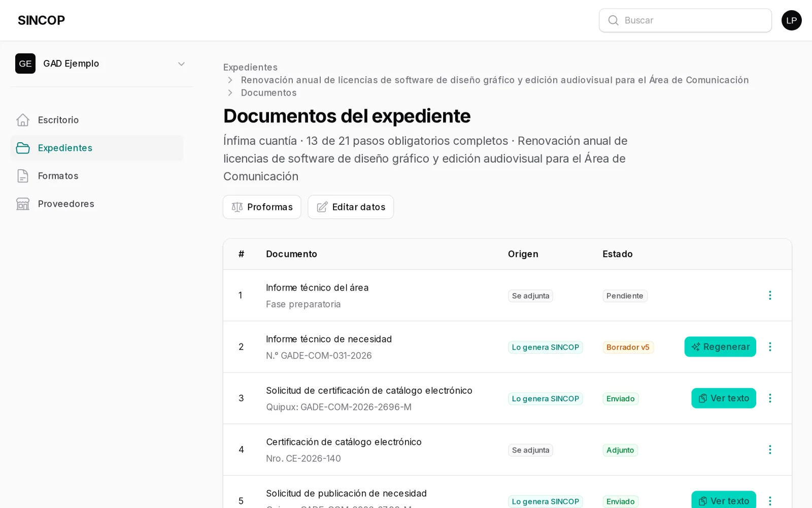Go to Formatos in the sidebar
The height and width of the screenshot is (508, 812).
point(96,176)
